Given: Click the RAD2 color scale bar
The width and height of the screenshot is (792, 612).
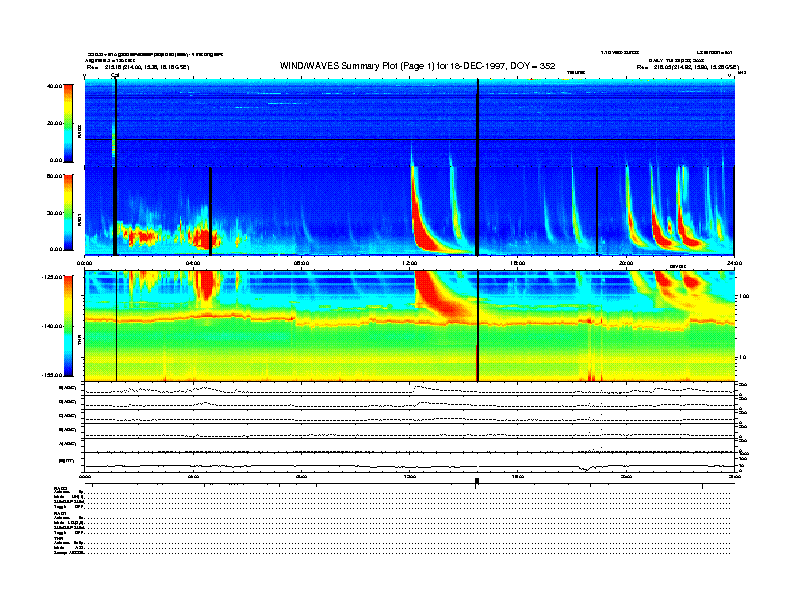Looking at the screenshot, I should tap(68, 123).
